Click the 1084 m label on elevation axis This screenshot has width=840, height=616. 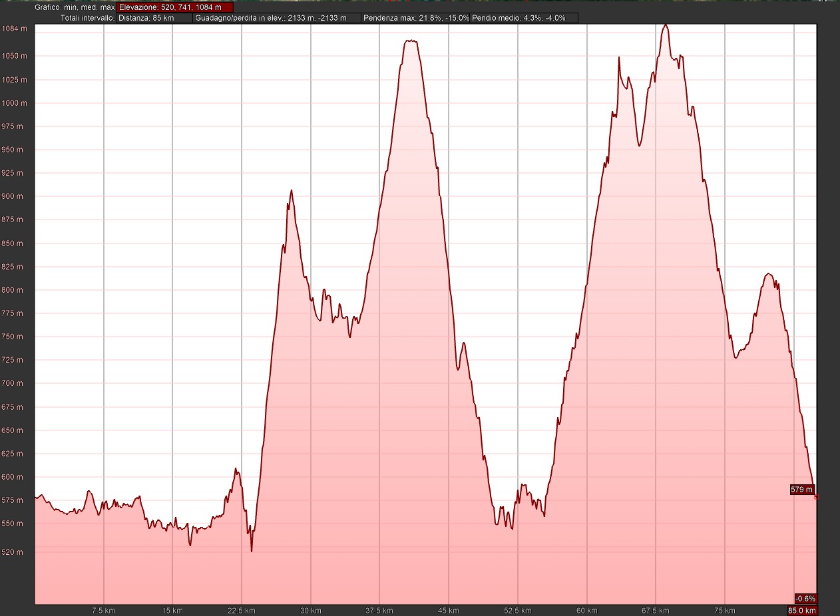pos(14,29)
